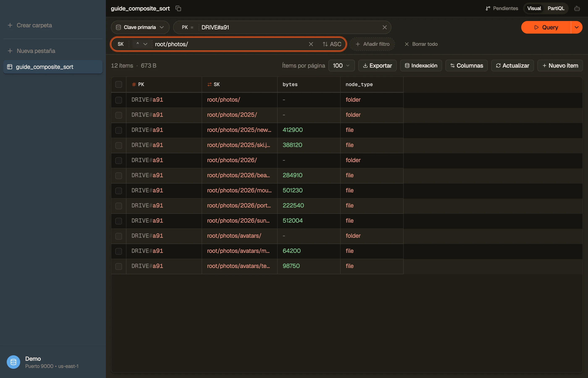Click the play icon in Query button
This screenshot has width=588, height=378.
537,27
